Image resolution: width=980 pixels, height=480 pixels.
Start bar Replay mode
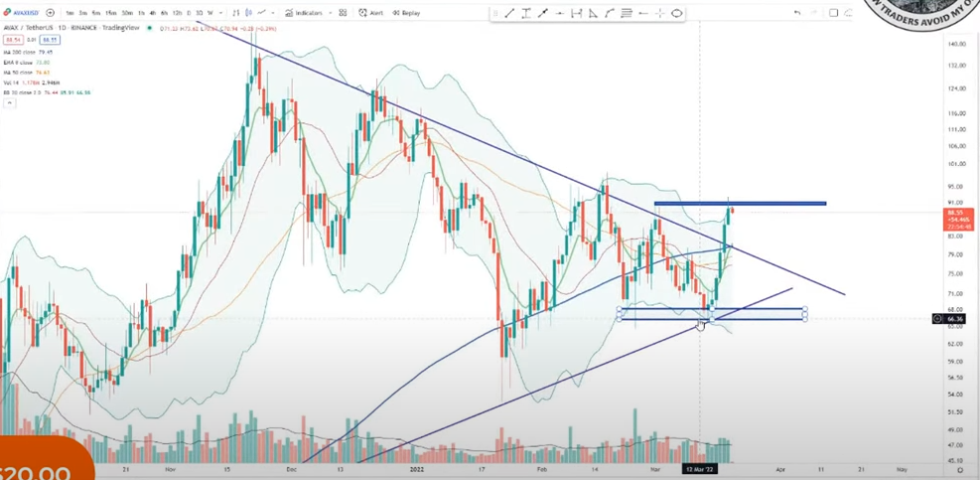tap(406, 13)
